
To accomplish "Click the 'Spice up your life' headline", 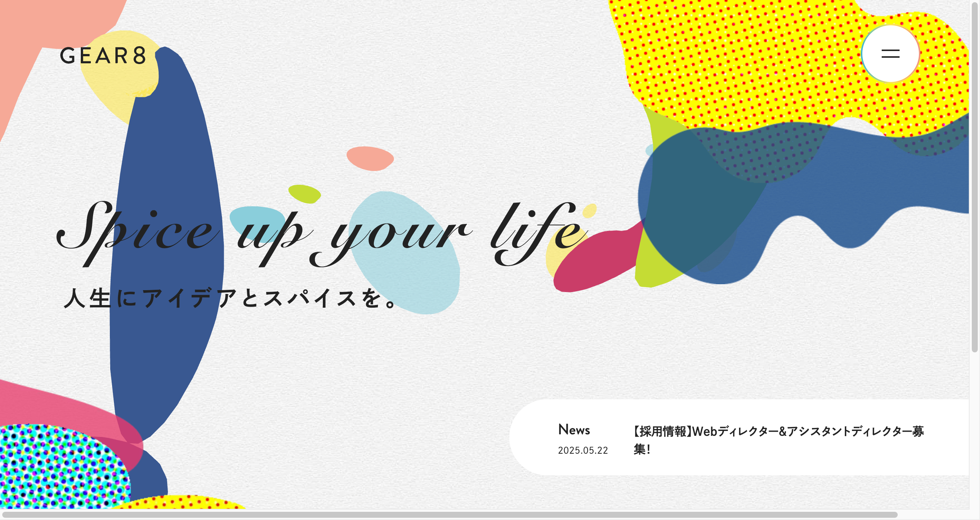I will click(x=322, y=235).
